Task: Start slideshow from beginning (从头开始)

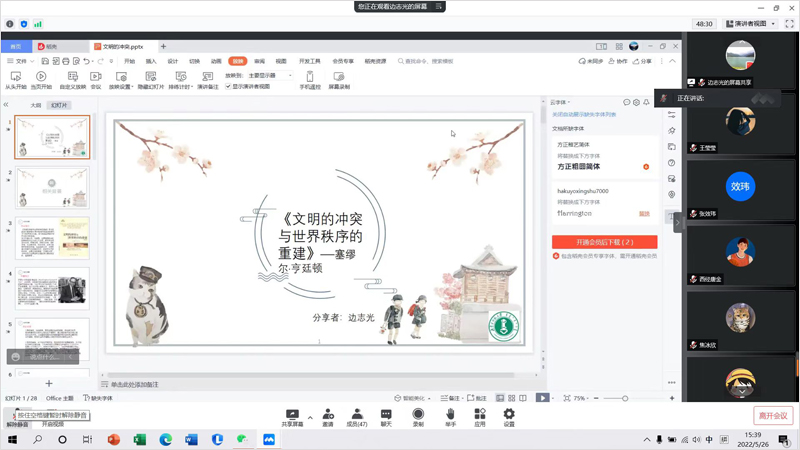Action: tap(14, 80)
